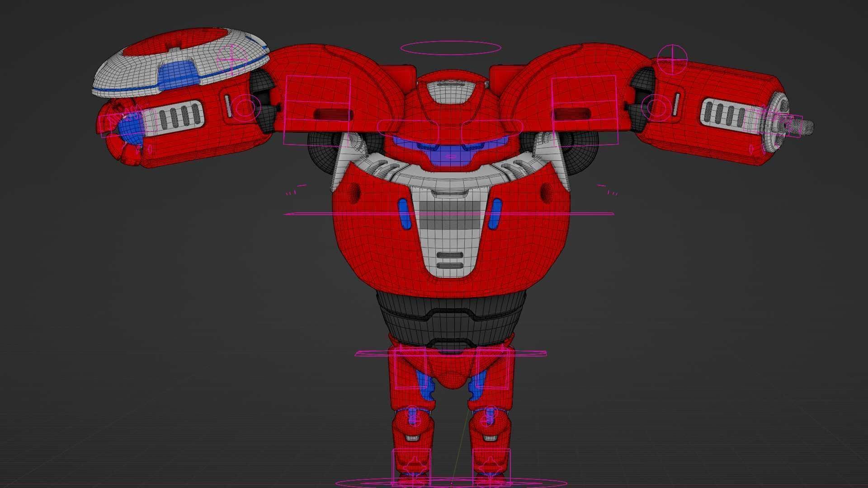
Task: Click the tiny pink ellipse control on the blue visor
Action: pos(451,157)
